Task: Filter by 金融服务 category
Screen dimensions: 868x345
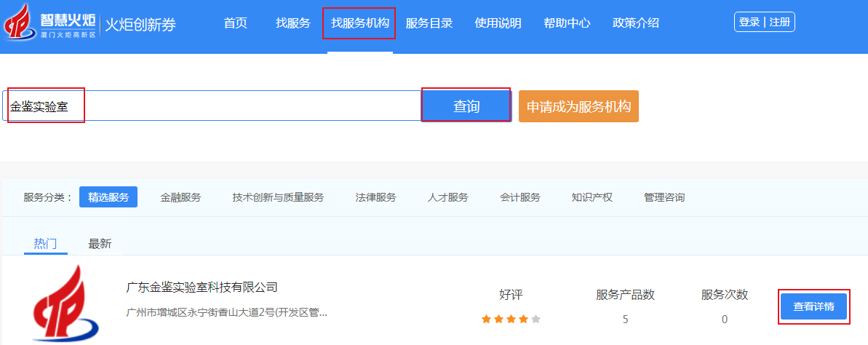Action: 180,197
